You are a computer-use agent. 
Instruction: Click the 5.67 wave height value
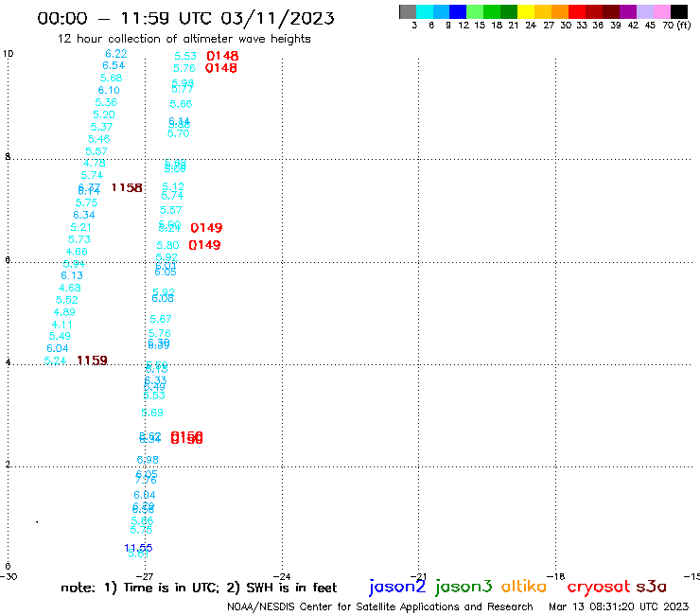click(x=161, y=319)
